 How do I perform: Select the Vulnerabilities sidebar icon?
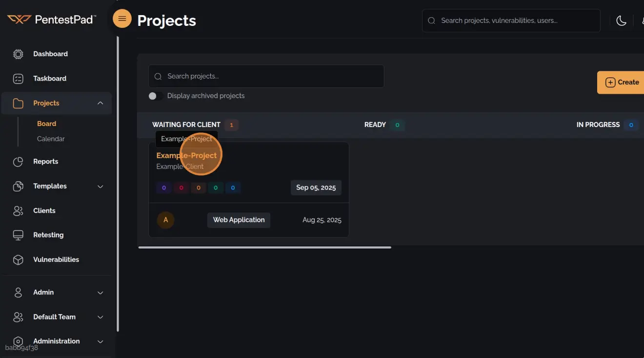pyautogui.click(x=18, y=259)
